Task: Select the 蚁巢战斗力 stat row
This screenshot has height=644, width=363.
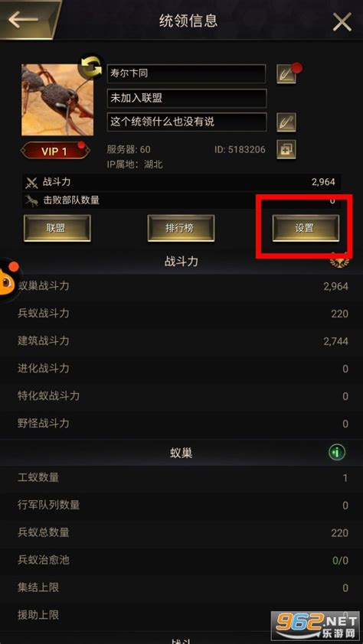Action: point(181,286)
